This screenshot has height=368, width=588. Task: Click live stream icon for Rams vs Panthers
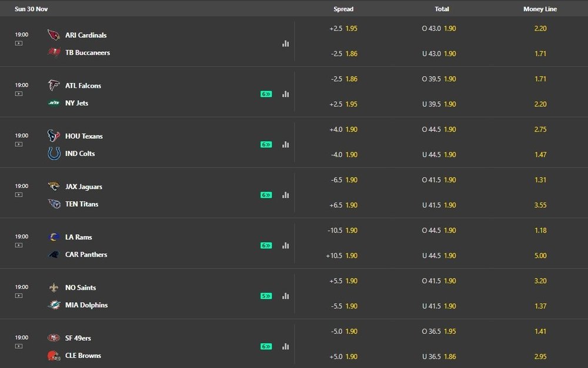(x=19, y=245)
